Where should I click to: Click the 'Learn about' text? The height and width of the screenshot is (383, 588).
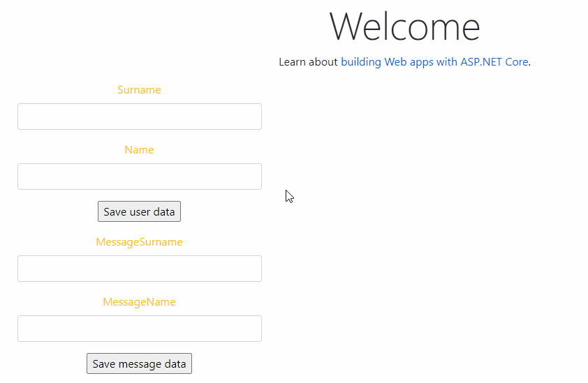308,62
